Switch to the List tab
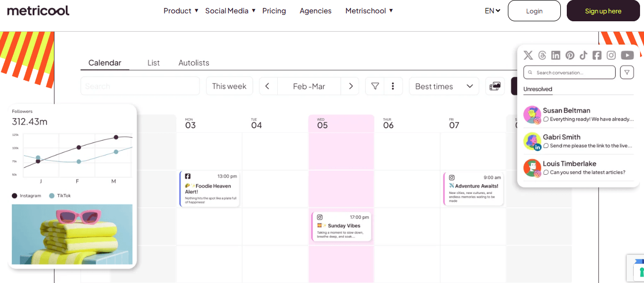 point(153,63)
